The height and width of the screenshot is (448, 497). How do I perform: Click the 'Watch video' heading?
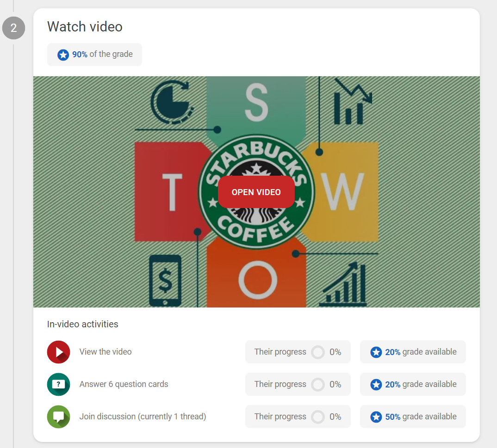(x=85, y=27)
